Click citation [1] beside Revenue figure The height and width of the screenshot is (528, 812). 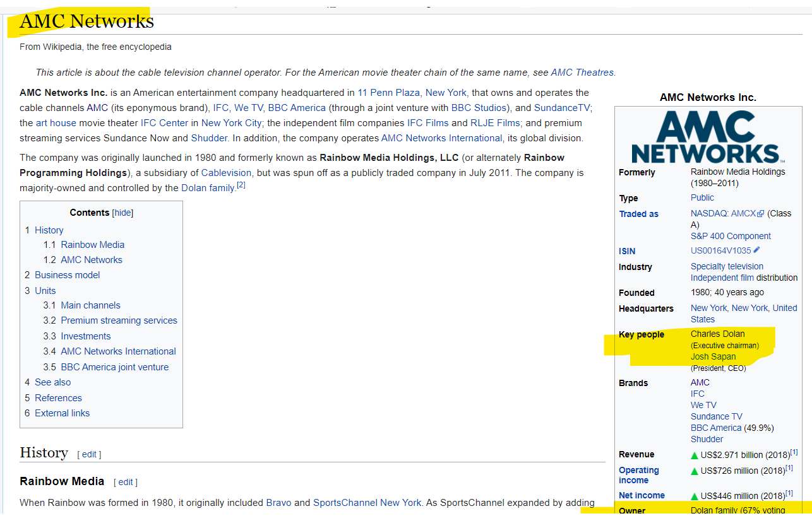tap(794, 452)
